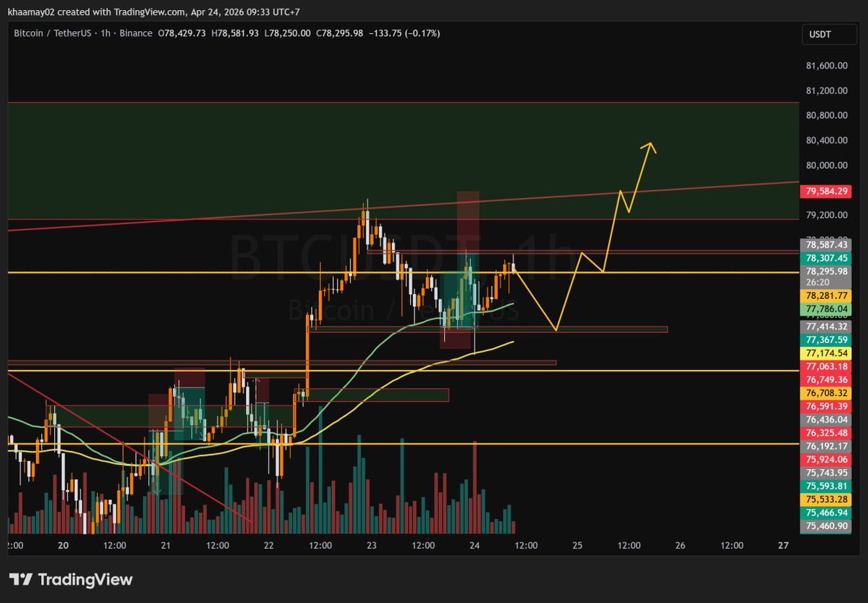Click the 80,400.00 price scale tick
Image resolution: width=868 pixels, height=603 pixels.
pyautogui.click(x=825, y=140)
